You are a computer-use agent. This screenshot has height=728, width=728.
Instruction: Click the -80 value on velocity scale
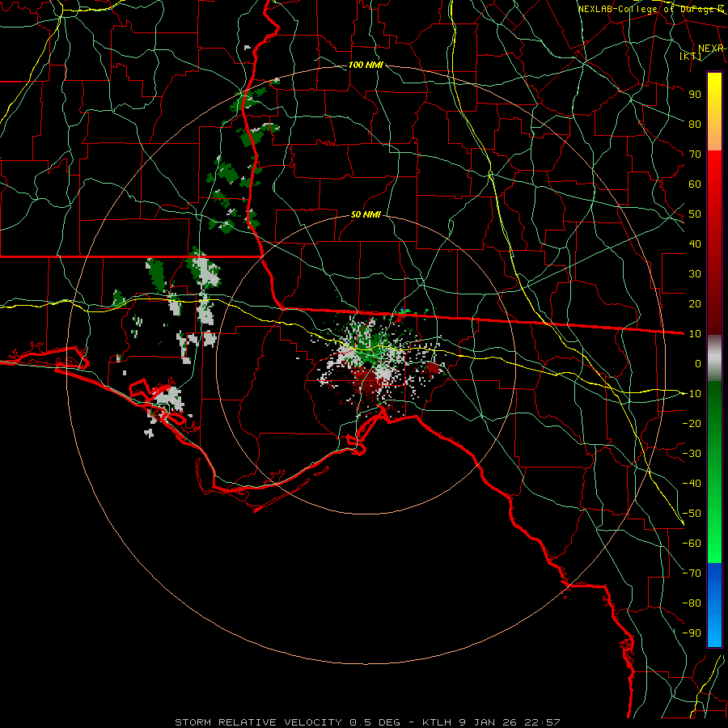point(692,603)
